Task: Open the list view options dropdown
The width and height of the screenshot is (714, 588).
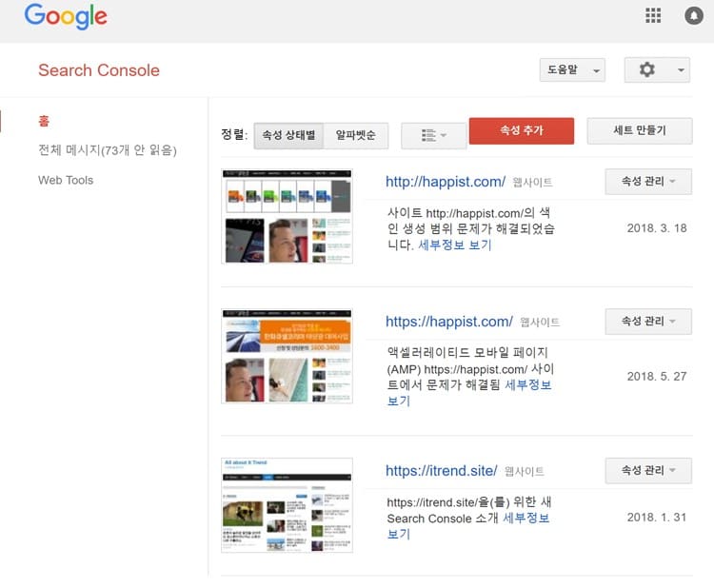Action: coord(433,136)
